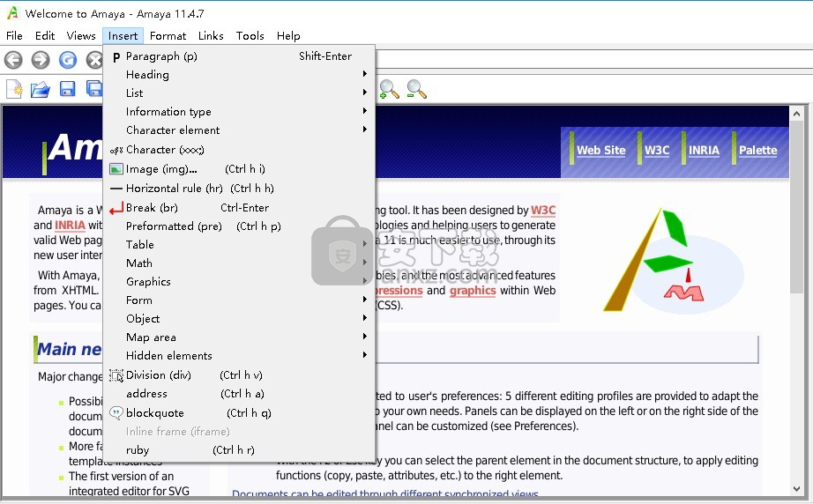Click the red INRIA link in the paragraph
The width and height of the screenshot is (813, 504).
coord(70,226)
